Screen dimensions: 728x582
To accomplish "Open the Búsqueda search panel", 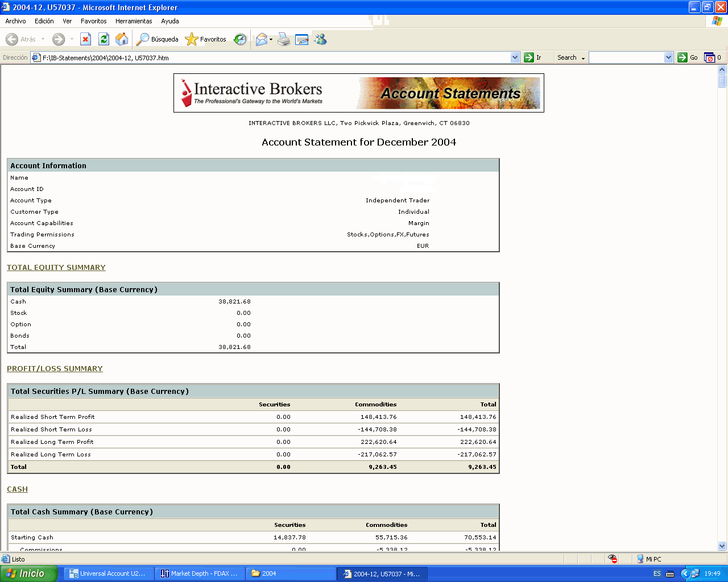I will 158,39.
